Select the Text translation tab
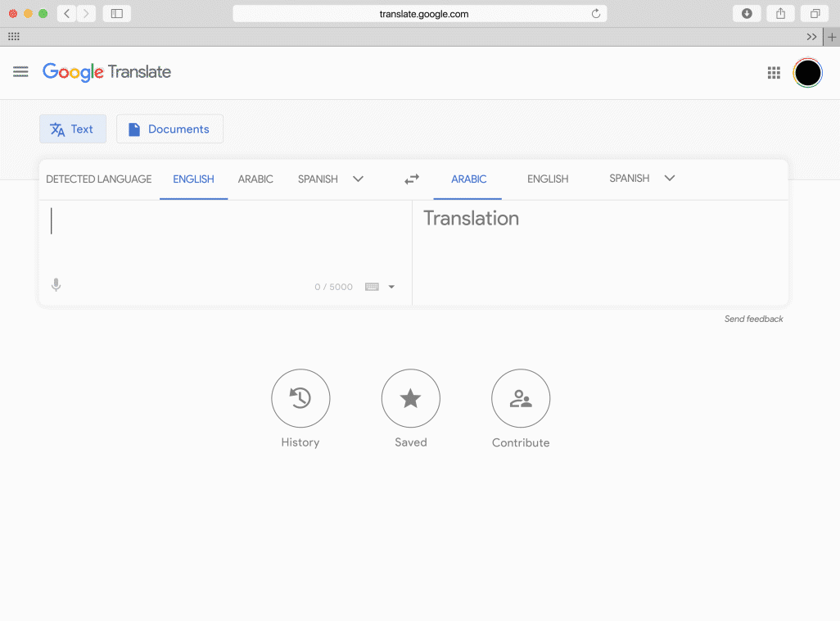The image size is (840, 621). 73,129
